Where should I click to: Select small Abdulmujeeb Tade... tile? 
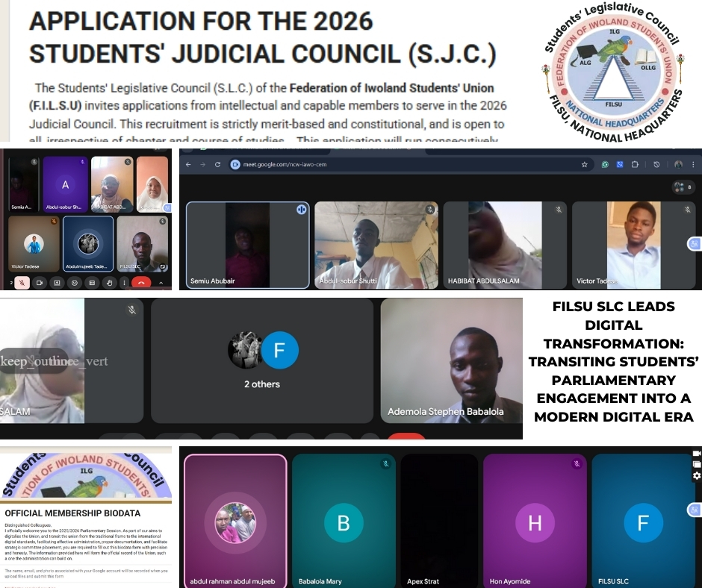(88, 244)
